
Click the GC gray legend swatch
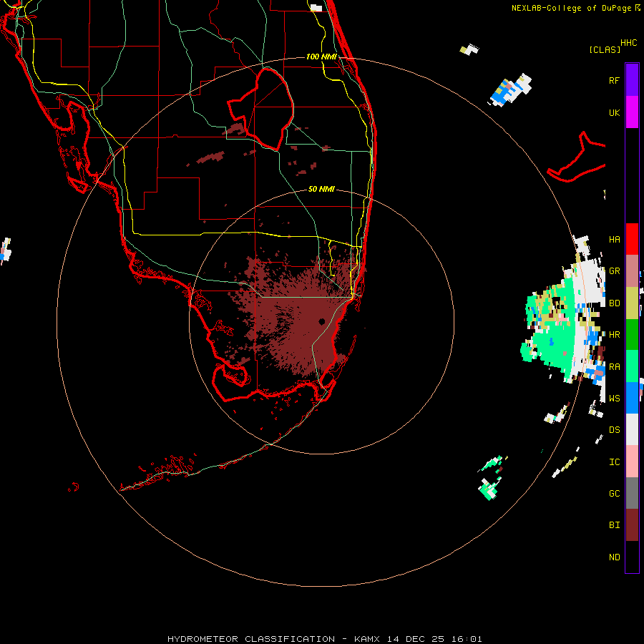pos(632,493)
